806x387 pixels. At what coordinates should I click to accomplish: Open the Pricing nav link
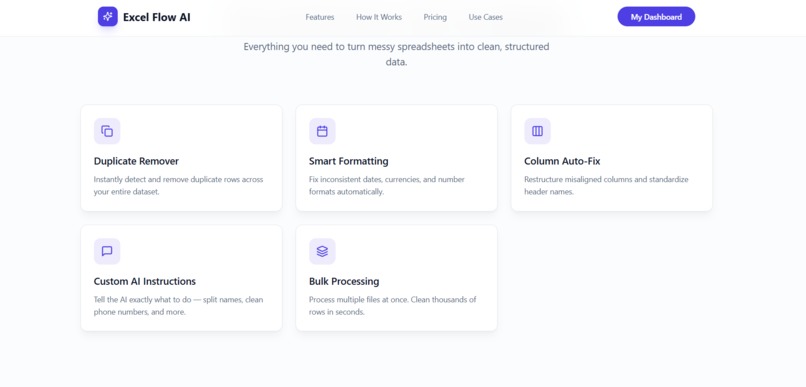[435, 17]
